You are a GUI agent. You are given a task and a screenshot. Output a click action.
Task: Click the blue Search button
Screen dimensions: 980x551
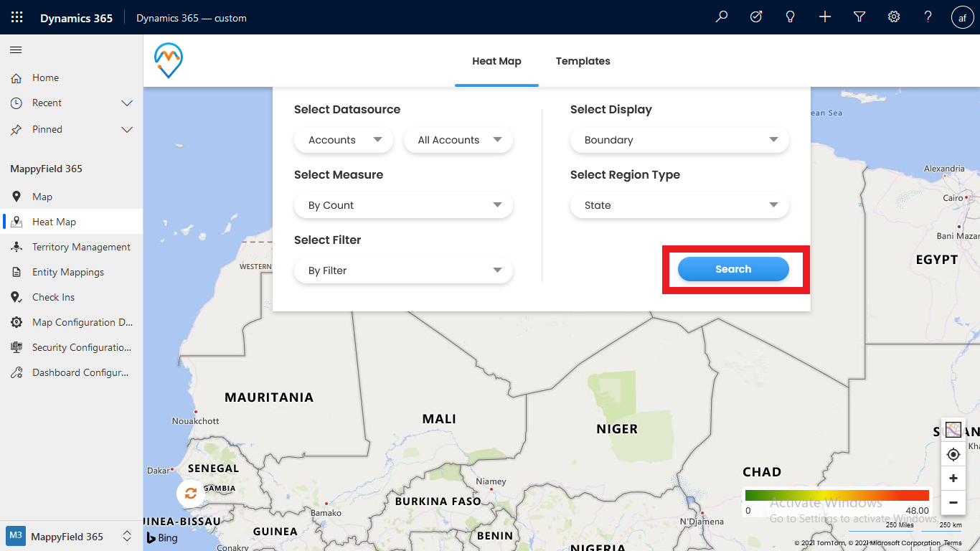tap(733, 269)
